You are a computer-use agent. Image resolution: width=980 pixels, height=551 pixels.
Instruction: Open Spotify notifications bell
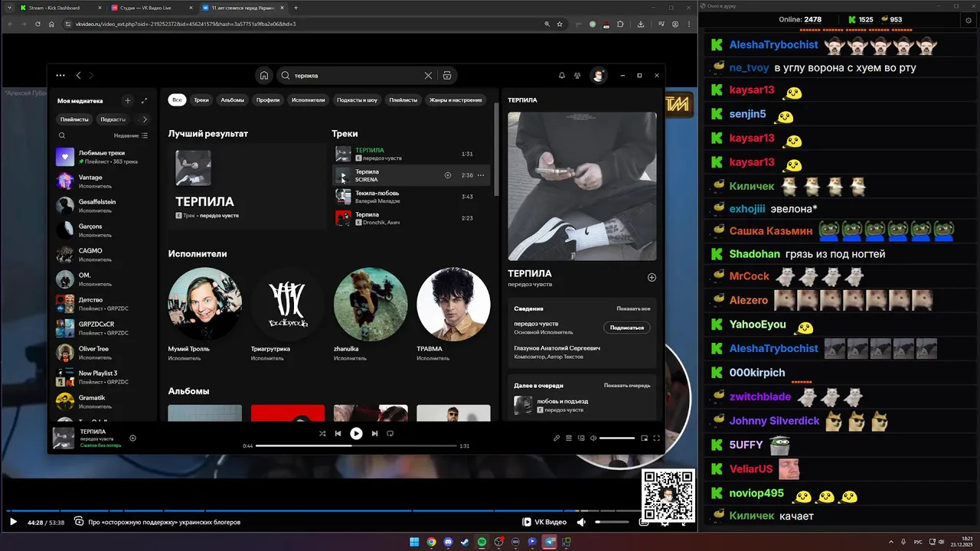click(x=561, y=76)
